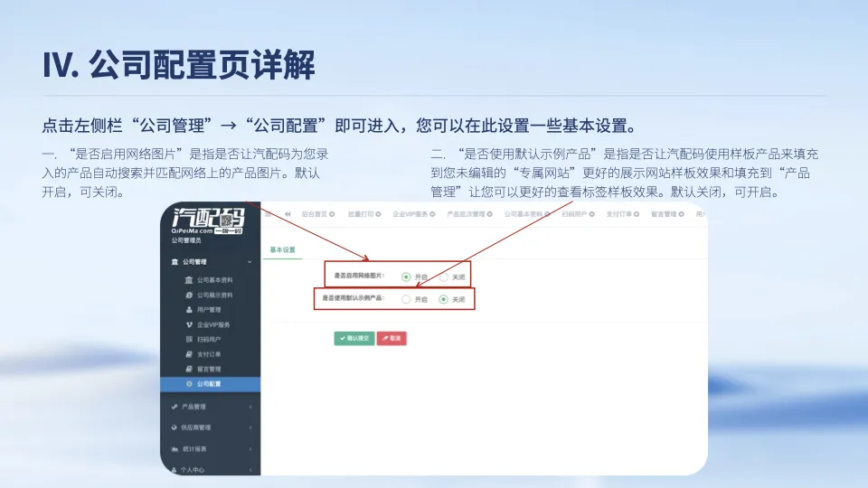Image resolution: width=868 pixels, height=488 pixels.
Task: Expand 统计报表 using its arrow
Action: pos(250,449)
